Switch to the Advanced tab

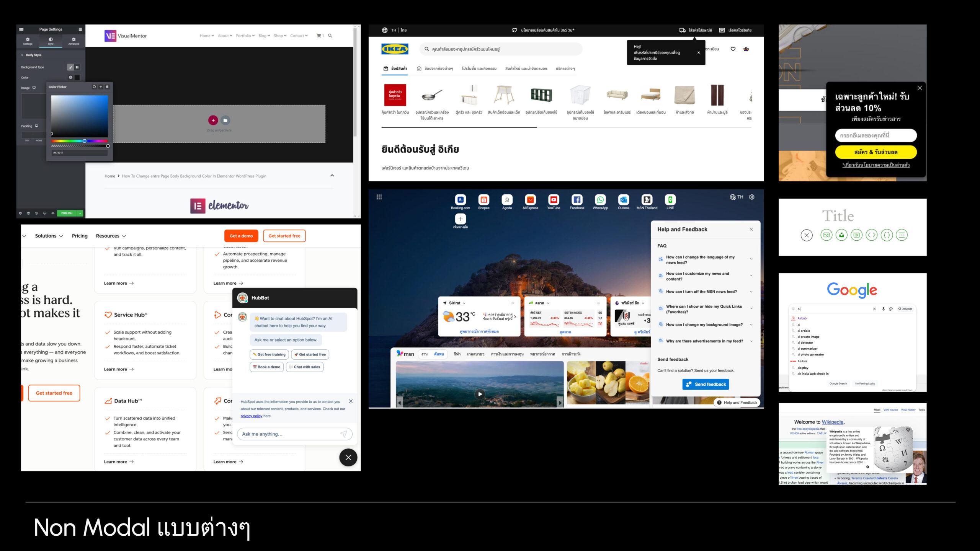(73, 41)
